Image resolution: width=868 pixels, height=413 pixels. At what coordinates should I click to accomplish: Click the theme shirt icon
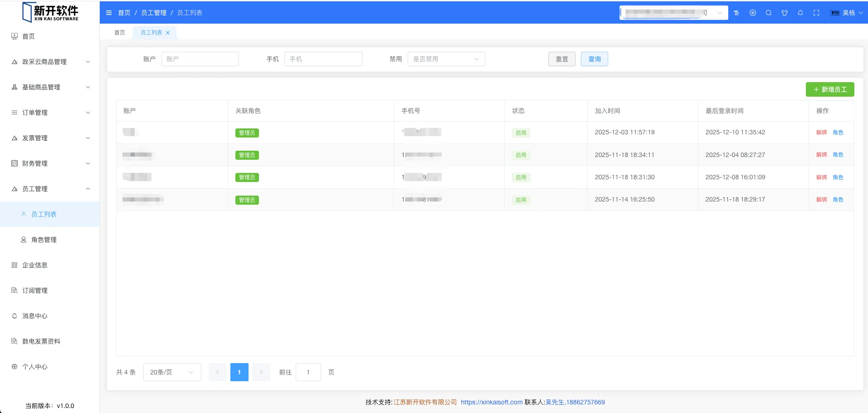coord(785,13)
